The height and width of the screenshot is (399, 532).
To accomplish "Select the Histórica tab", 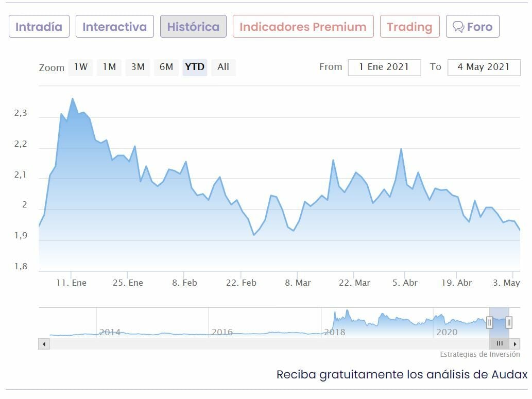I will 193,27.
